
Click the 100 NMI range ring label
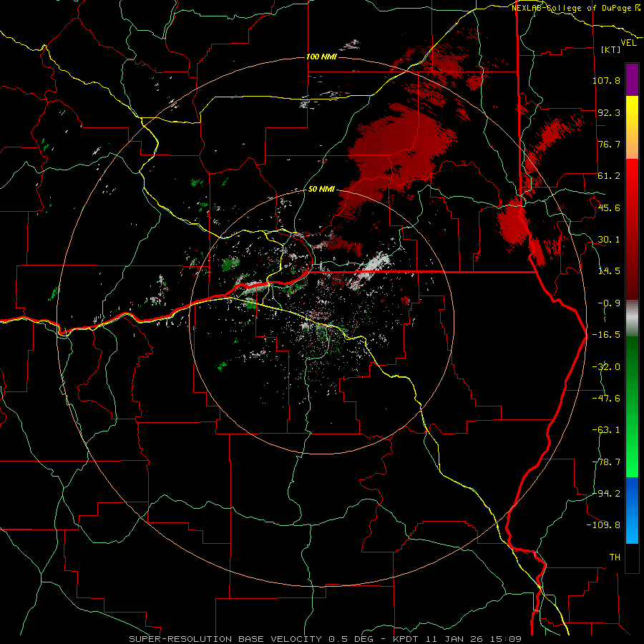321,57
